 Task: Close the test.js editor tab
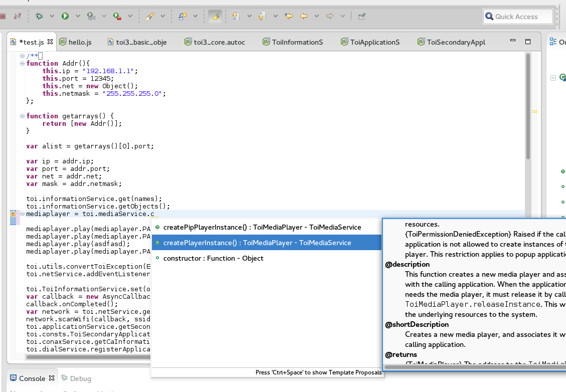point(50,42)
